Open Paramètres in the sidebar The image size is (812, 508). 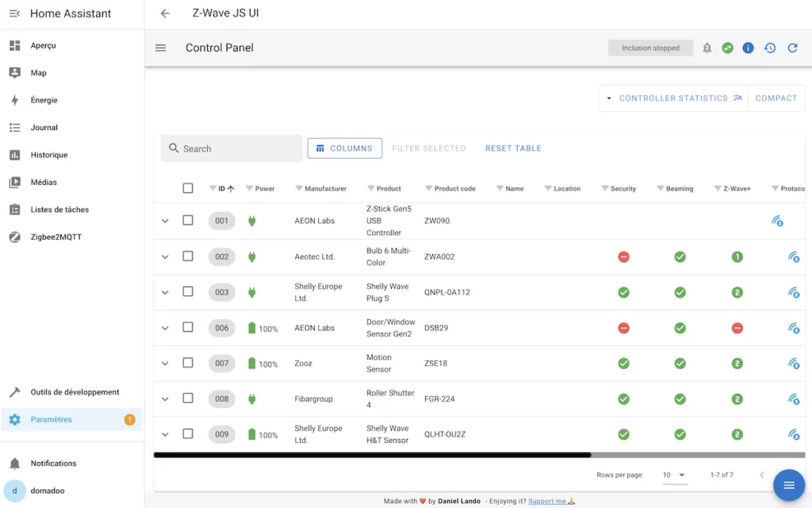(x=72, y=419)
